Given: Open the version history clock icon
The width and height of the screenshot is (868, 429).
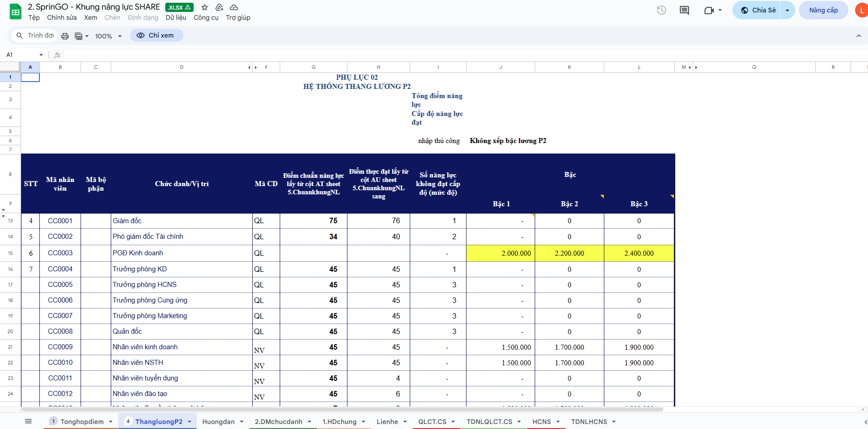Looking at the screenshot, I should click(661, 10).
